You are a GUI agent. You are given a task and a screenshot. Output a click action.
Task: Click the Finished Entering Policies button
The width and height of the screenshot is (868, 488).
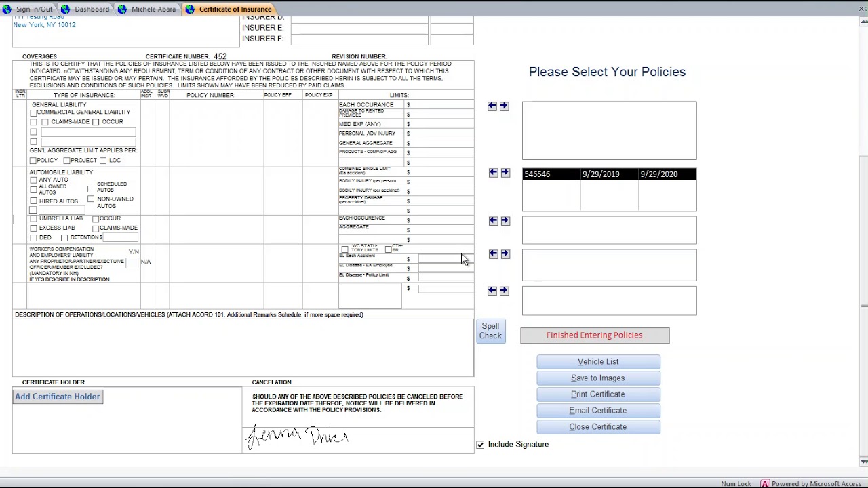595,335
